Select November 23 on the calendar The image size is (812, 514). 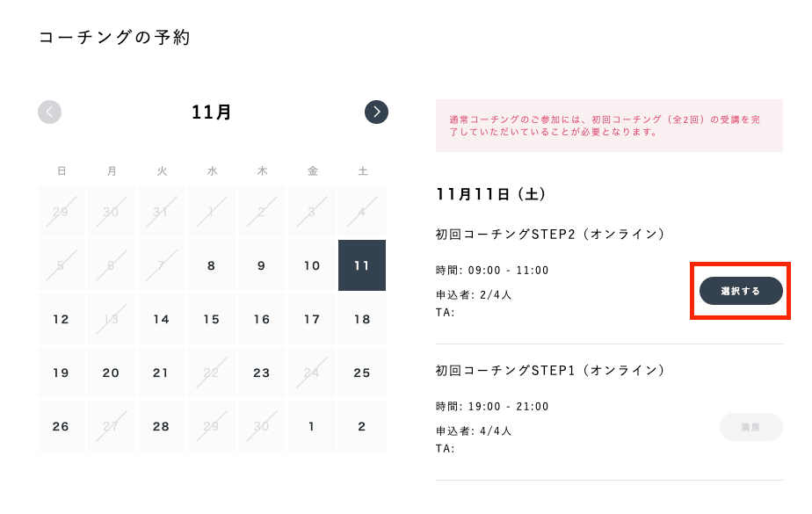[x=262, y=373]
